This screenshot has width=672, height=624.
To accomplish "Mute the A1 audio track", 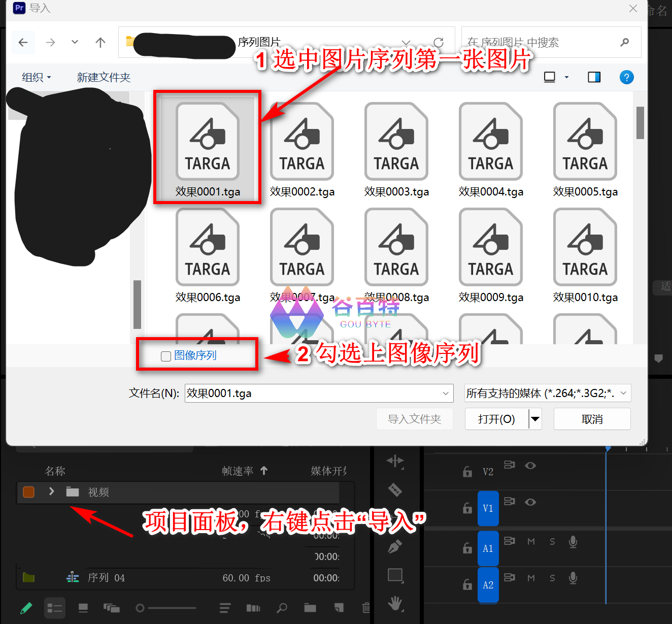I will tap(531, 542).
